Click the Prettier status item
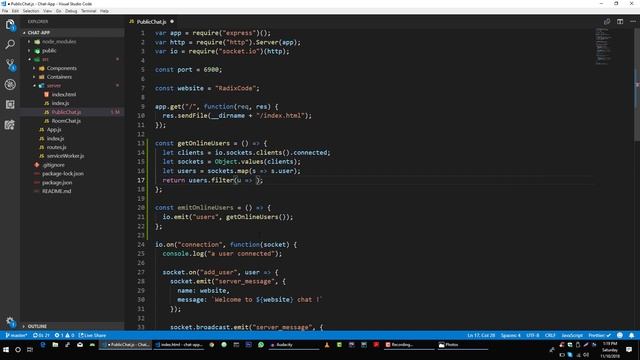This screenshot has width=640, height=360. [600, 336]
